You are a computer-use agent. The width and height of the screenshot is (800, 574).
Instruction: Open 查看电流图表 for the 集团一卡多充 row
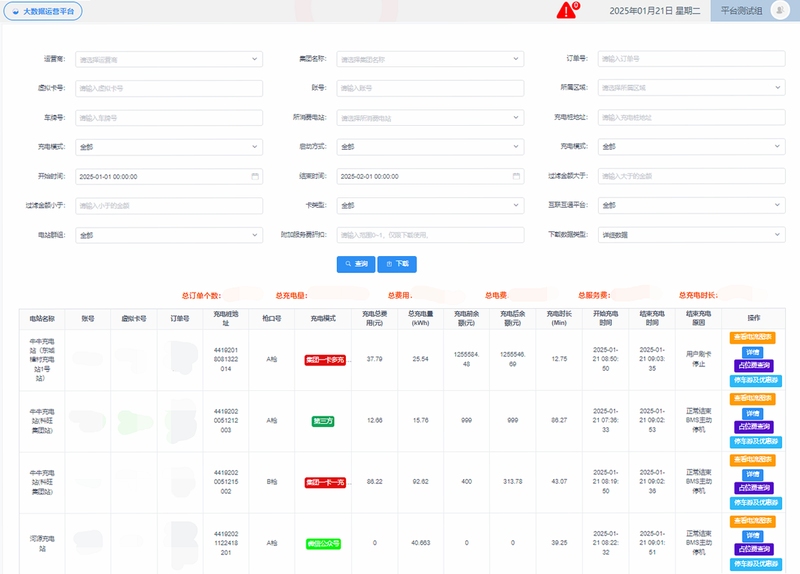753,337
